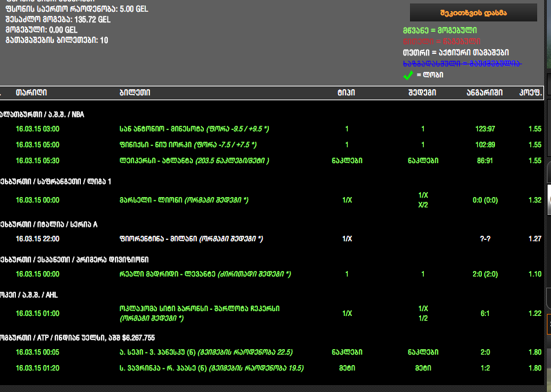
Task: Click the green checkmark icon in the legend
Action: (408, 75)
